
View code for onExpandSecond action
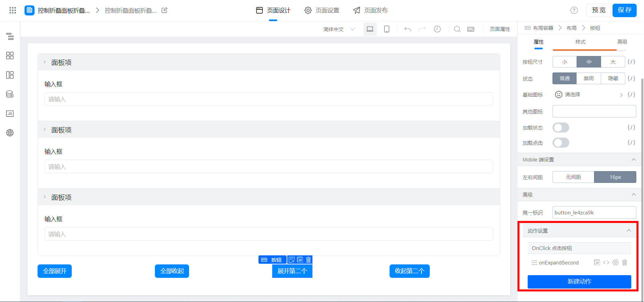pyautogui.click(x=606, y=262)
